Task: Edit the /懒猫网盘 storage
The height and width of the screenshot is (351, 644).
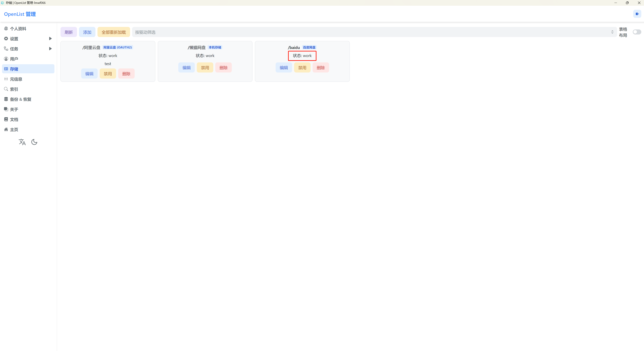Action: pos(187,68)
